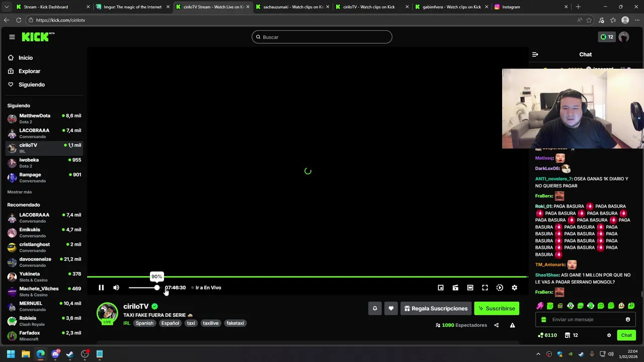The image size is (644, 362).
Task: Select the Spanish tag
Action: (144, 323)
